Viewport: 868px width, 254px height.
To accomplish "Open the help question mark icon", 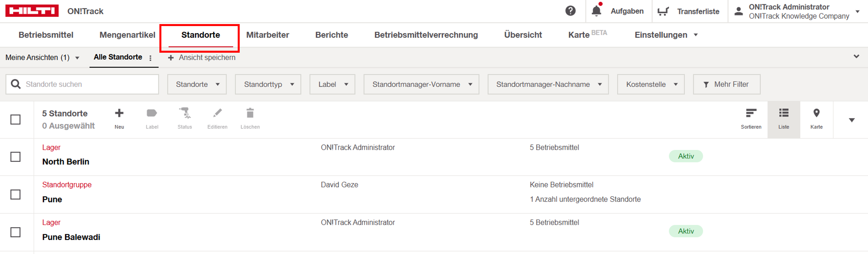I will coord(570,11).
